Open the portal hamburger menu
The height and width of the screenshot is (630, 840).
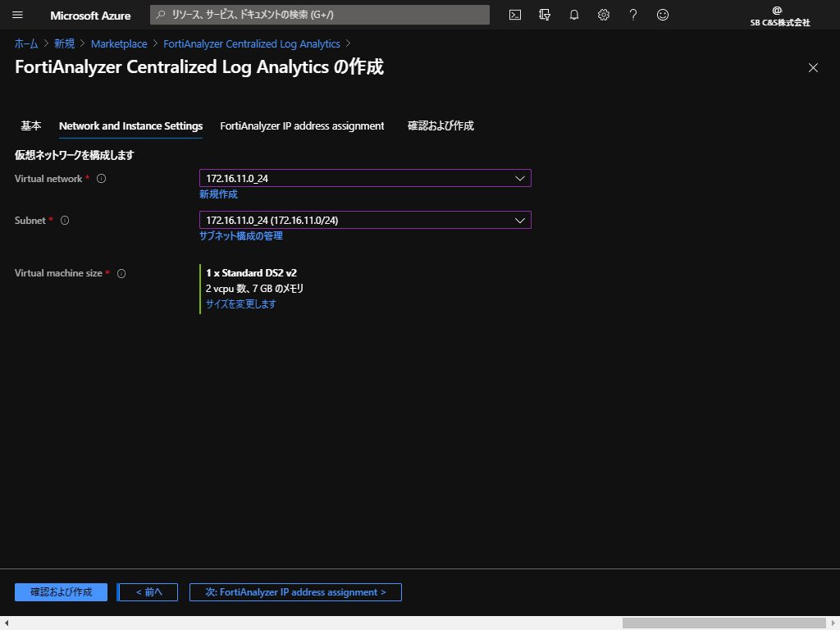[x=17, y=15]
